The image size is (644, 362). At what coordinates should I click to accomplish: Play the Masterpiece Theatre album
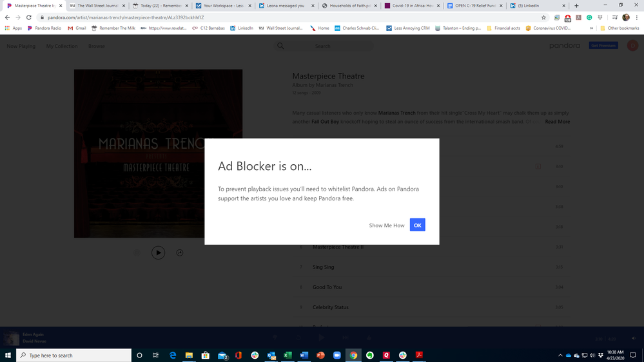(158, 252)
